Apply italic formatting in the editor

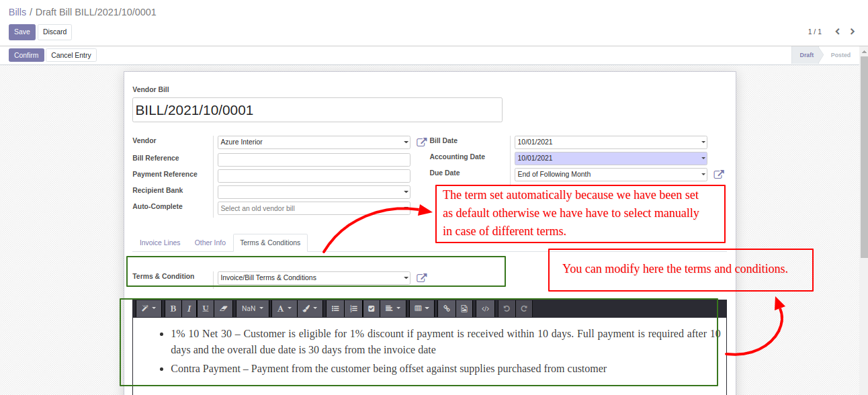click(189, 309)
